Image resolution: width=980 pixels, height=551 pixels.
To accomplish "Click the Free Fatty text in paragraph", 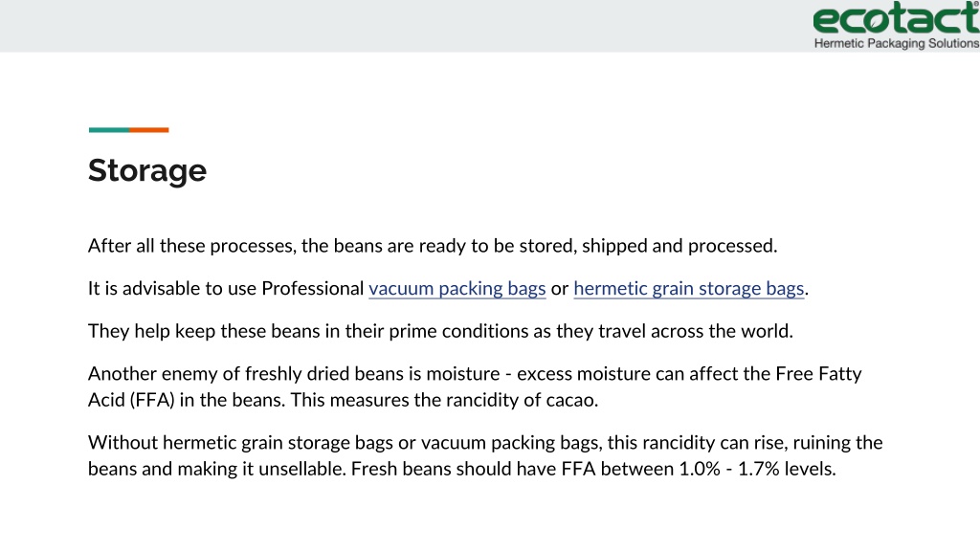I will (x=819, y=374).
